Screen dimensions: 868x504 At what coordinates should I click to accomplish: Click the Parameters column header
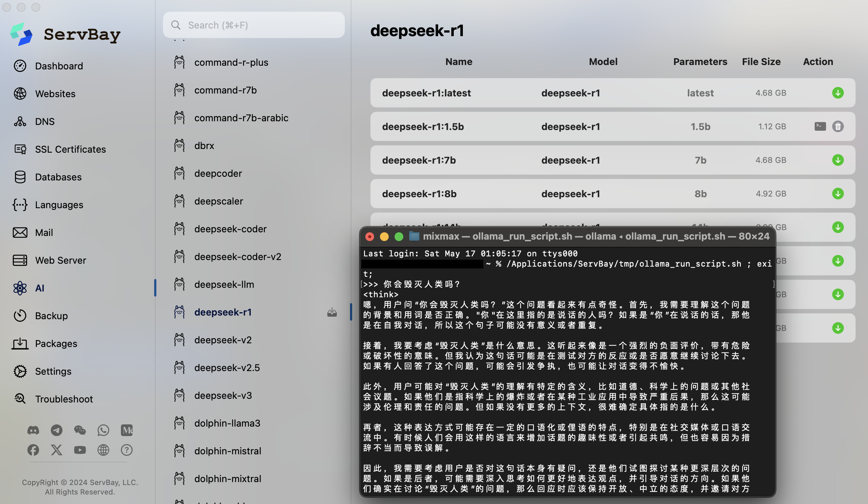tap(700, 62)
